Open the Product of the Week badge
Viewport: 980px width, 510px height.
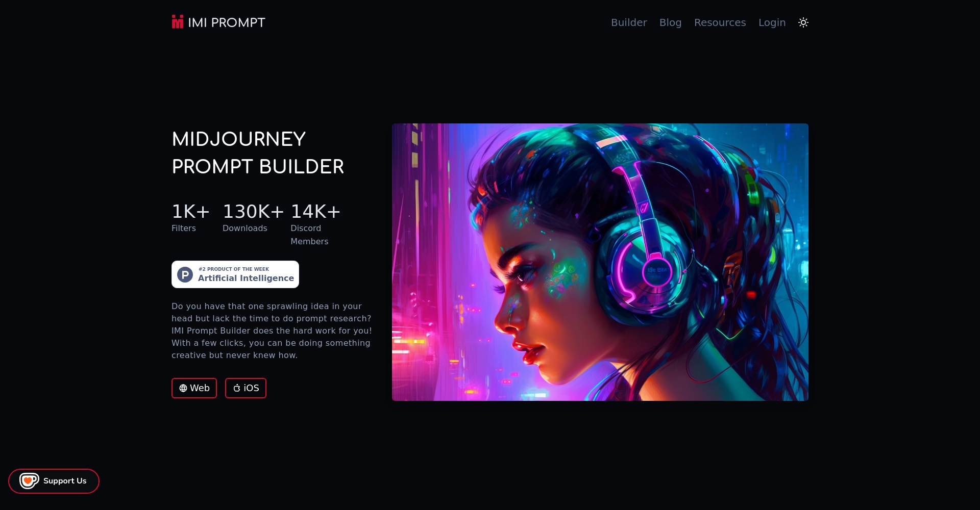tap(235, 274)
